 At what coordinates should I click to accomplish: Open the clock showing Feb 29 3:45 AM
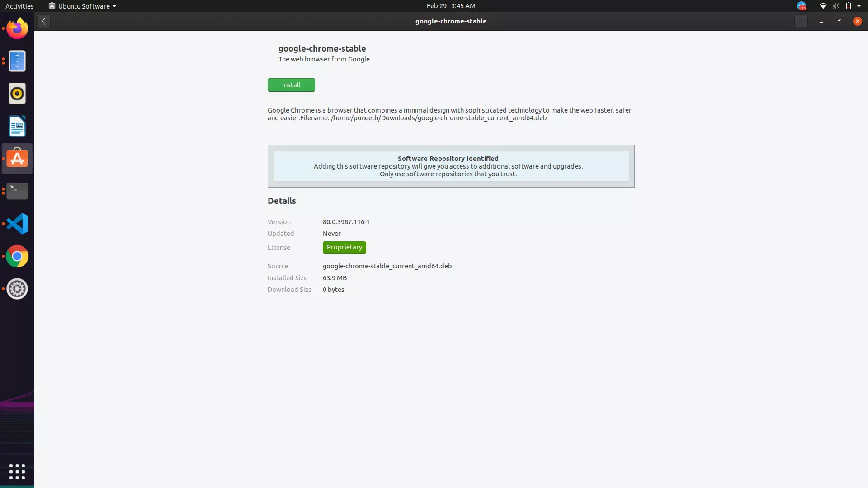(451, 6)
